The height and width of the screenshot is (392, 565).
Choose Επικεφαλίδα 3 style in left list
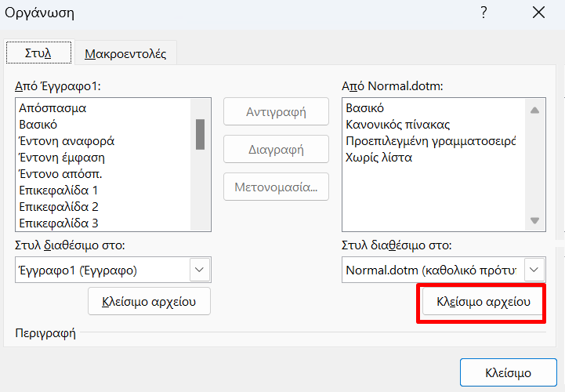tap(58, 223)
